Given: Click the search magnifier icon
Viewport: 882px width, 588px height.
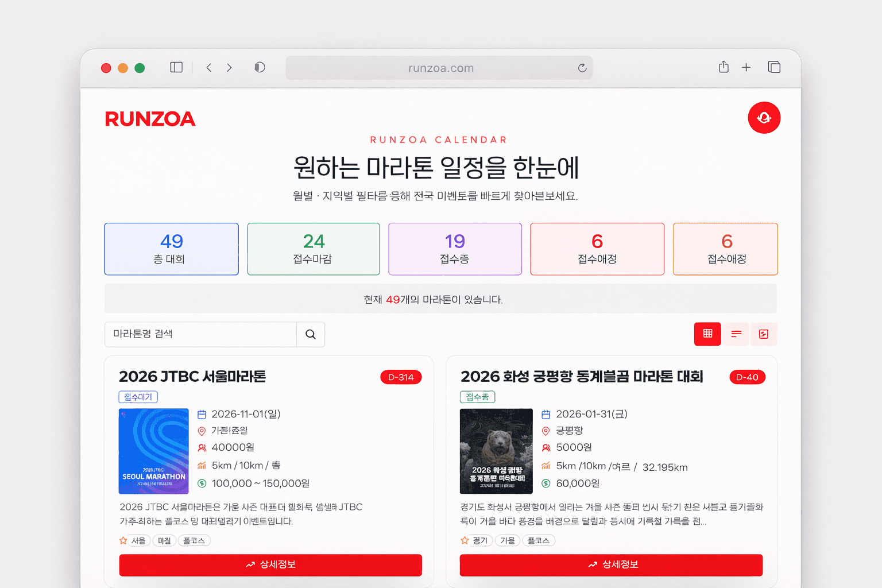Looking at the screenshot, I should coord(311,334).
